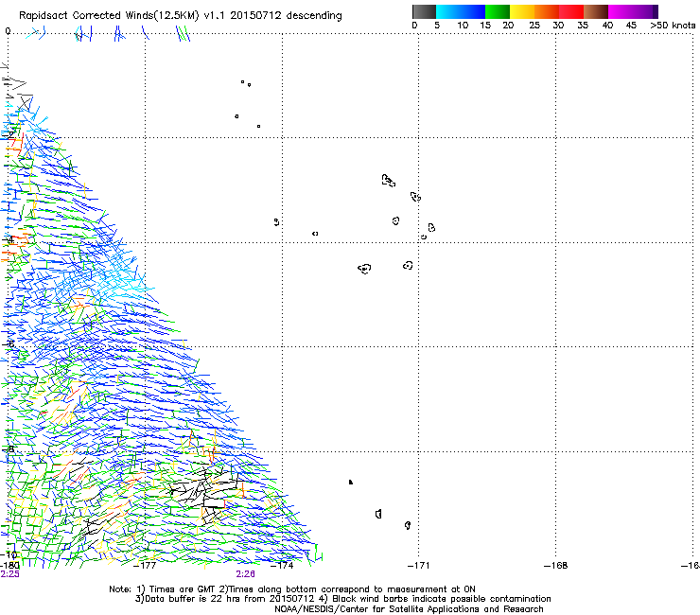700x615 pixels.
Task: Click the yellow 20-25 knots legend swatch
Action: pyautogui.click(x=522, y=11)
